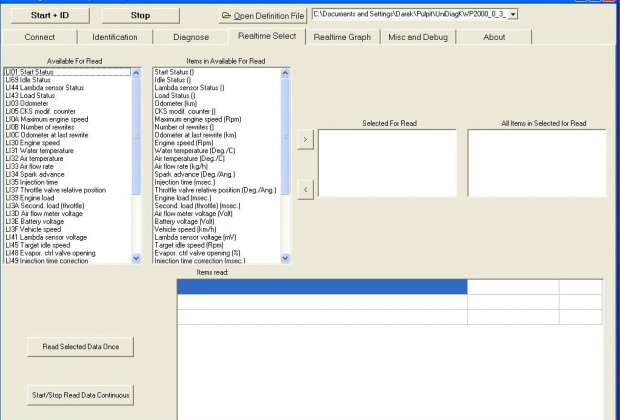Select LI44 Lambda sensor Status

click(x=67, y=88)
